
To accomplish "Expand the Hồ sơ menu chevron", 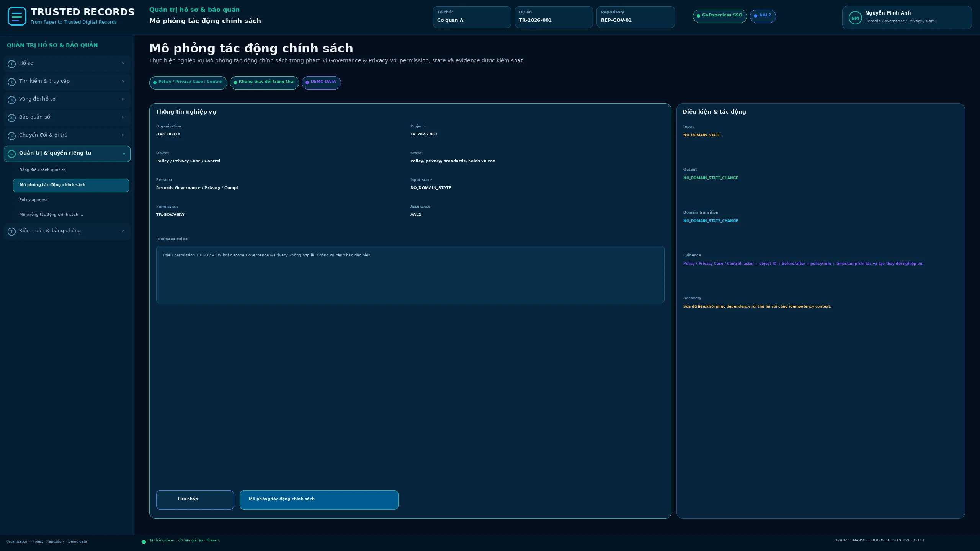I will point(123,63).
